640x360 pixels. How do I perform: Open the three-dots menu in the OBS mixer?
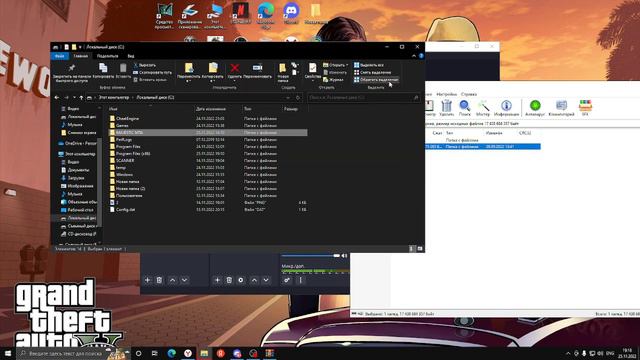301,280
